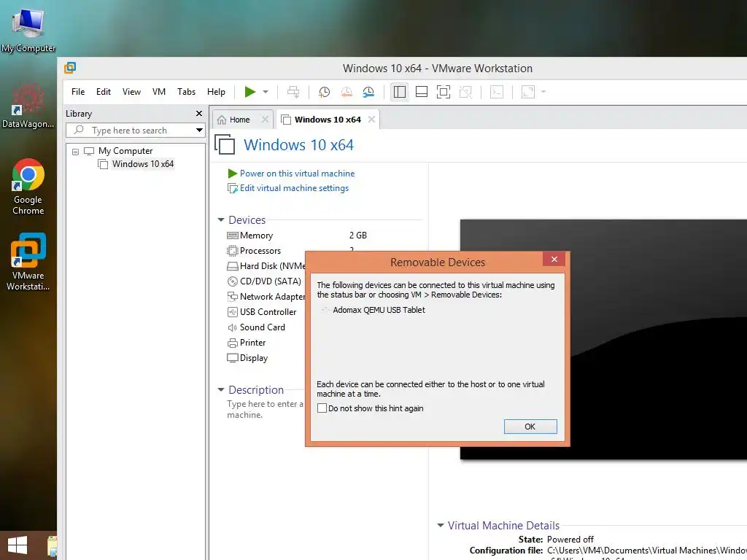
Task: Open the power options dropdown arrow in toolbar
Action: 266,91
